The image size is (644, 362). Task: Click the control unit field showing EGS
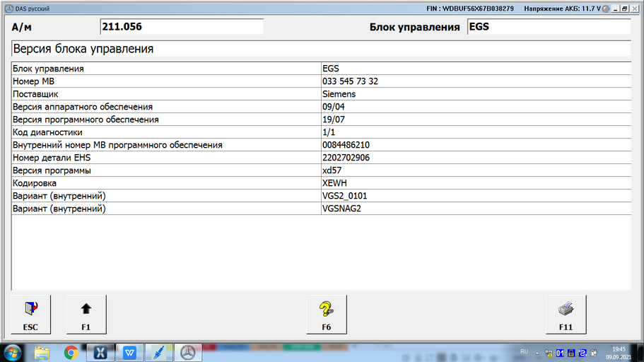click(x=549, y=27)
